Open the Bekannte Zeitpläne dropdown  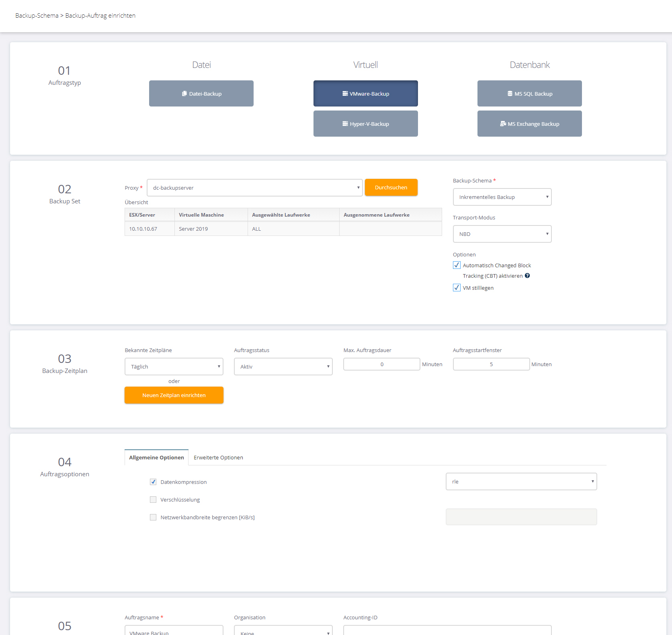(x=174, y=367)
